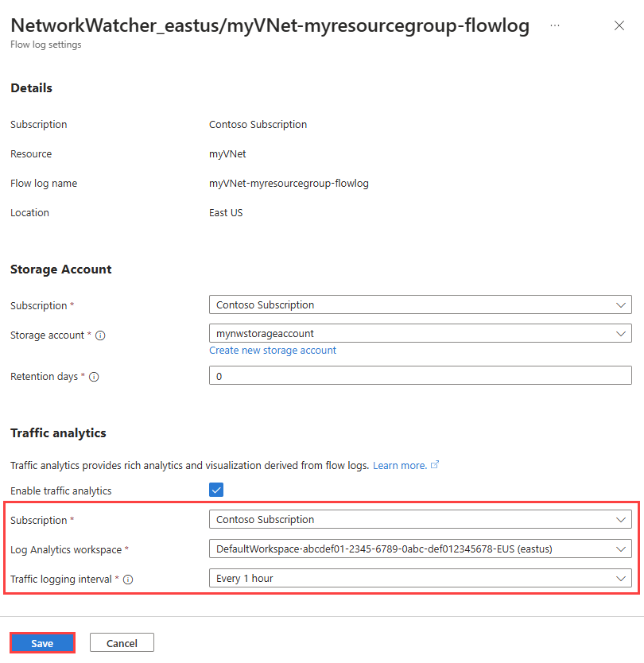Screen dimensions: 644x663
Task: Select the Traffic analytics Subscription dropdown
Action: point(421,519)
